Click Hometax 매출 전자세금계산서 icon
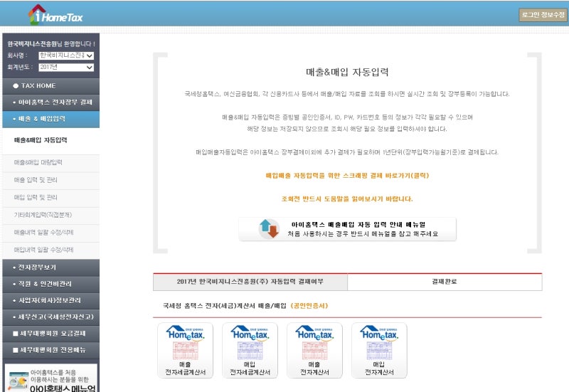The width and height of the screenshot is (569, 392). pyautogui.click(x=186, y=350)
